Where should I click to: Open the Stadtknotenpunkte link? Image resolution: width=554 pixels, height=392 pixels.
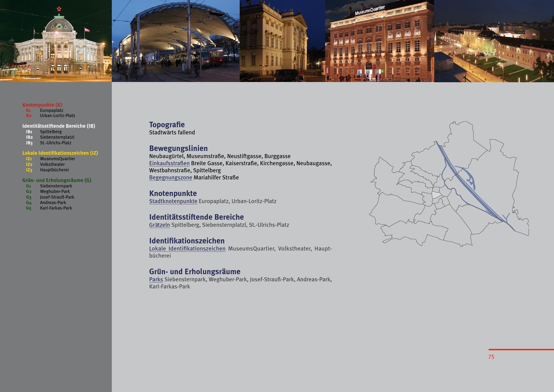(x=173, y=201)
